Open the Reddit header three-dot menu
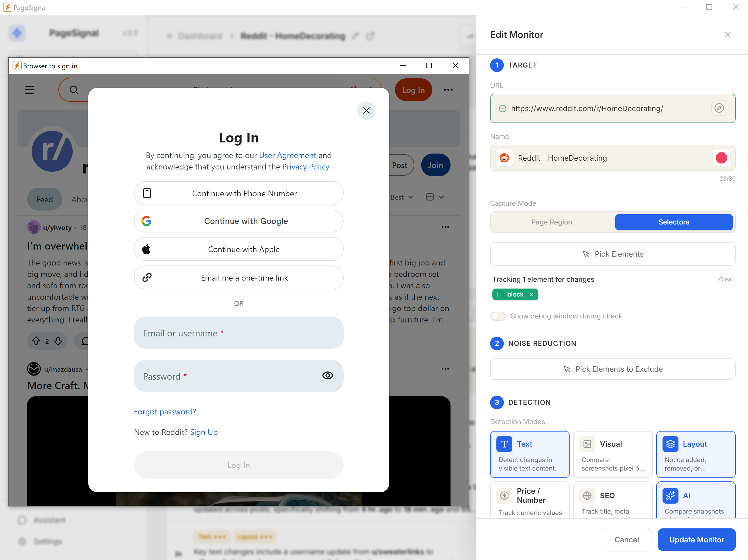Viewport: 748px width, 560px height. pyautogui.click(x=448, y=90)
